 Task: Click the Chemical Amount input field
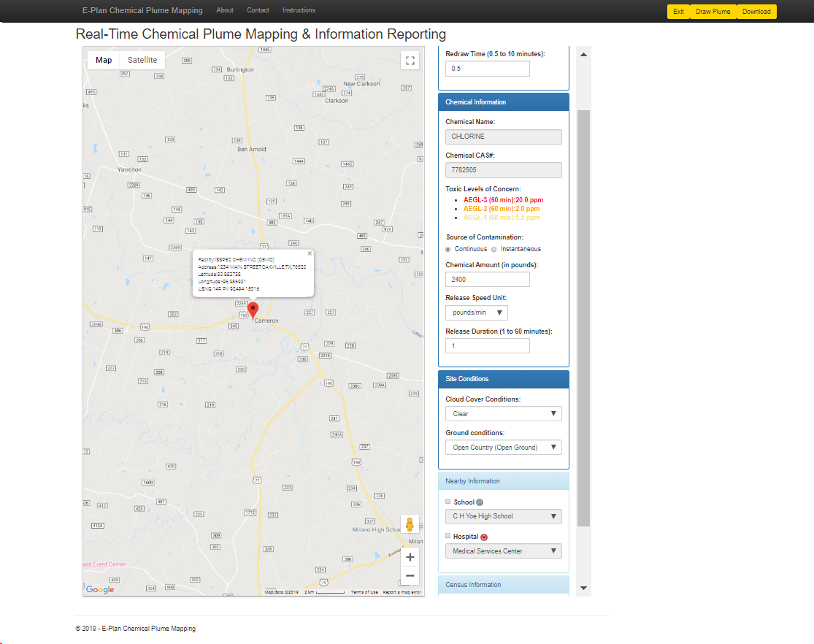pyautogui.click(x=487, y=280)
